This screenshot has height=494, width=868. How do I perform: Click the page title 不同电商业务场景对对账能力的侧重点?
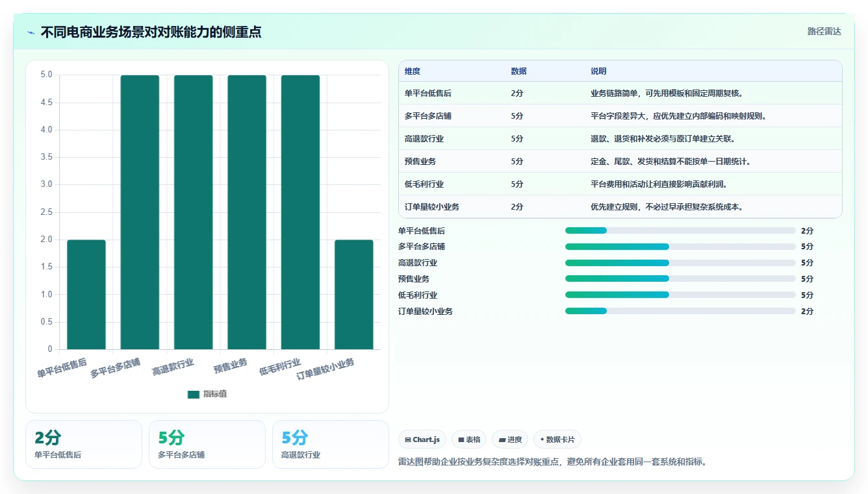point(151,32)
